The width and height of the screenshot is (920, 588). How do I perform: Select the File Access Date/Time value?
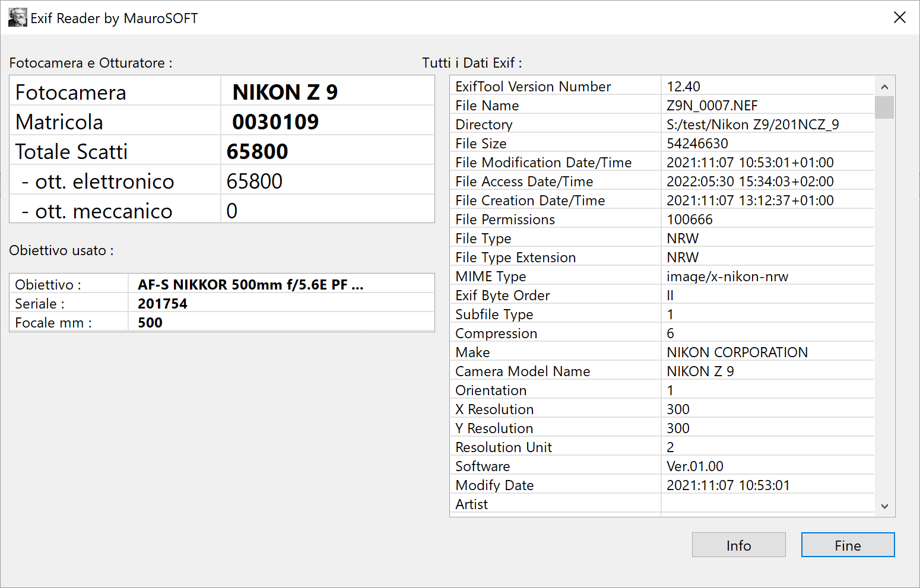coord(750,182)
